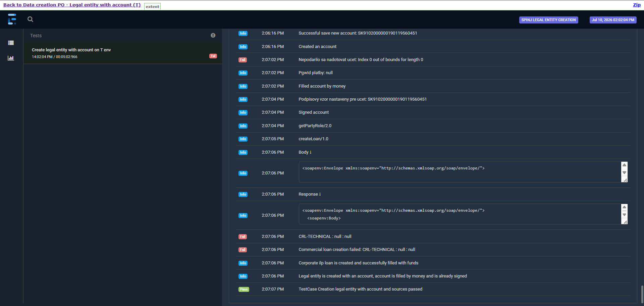Viewport: 644px width, 306px height.
Task: Click the Response XML textarea resize handle
Action: click(625, 222)
